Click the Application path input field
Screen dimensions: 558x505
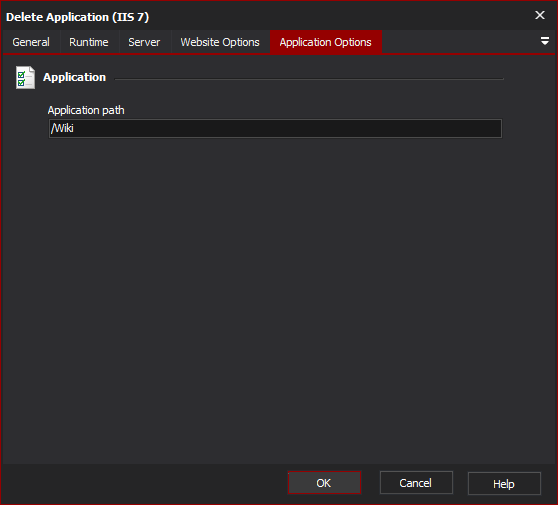pos(275,128)
